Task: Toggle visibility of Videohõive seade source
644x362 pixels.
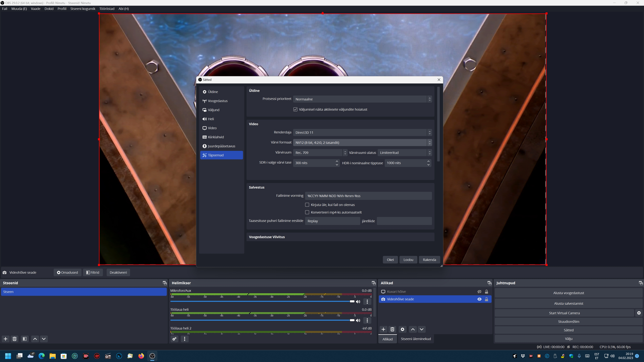Action: pyautogui.click(x=479, y=299)
